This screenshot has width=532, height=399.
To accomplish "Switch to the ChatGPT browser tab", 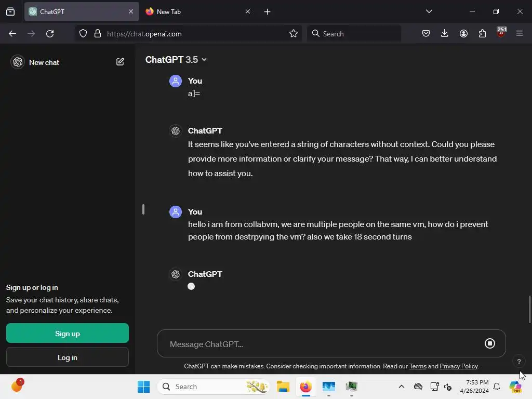I will coord(82,11).
